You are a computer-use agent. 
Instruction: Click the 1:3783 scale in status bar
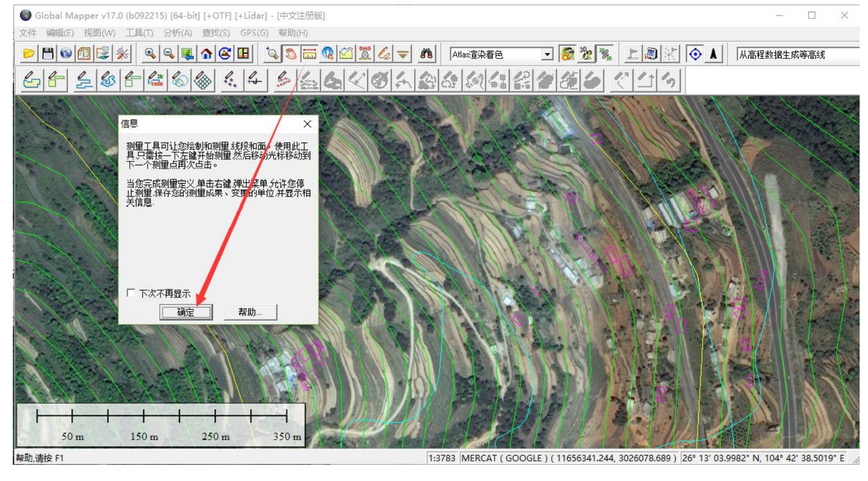(x=442, y=458)
